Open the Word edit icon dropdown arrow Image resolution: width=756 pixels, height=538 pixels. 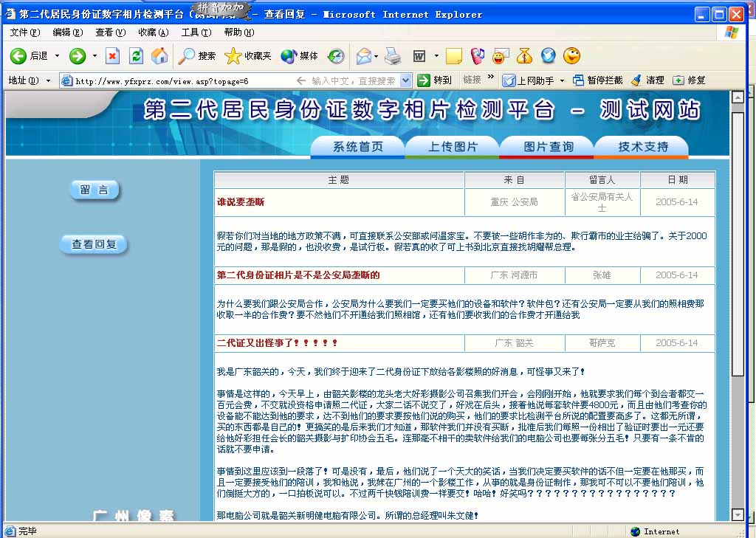[x=436, y=56]
